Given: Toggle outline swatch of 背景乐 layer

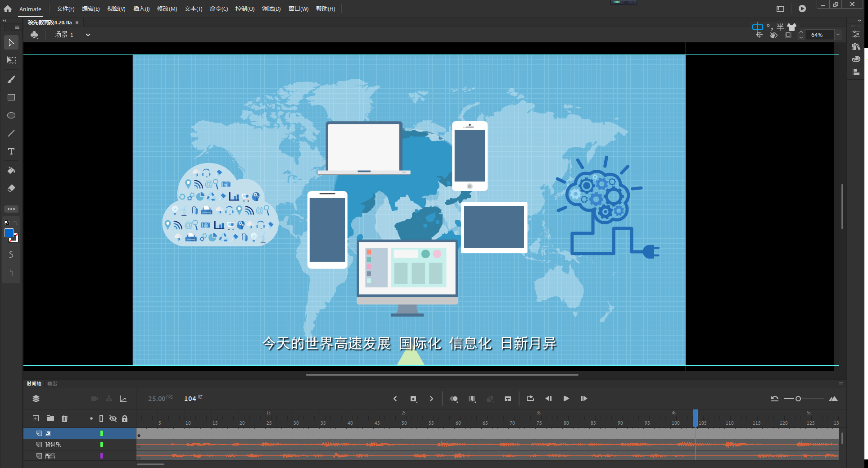Looking at the screenshot, I should click(x=102, y=445).
